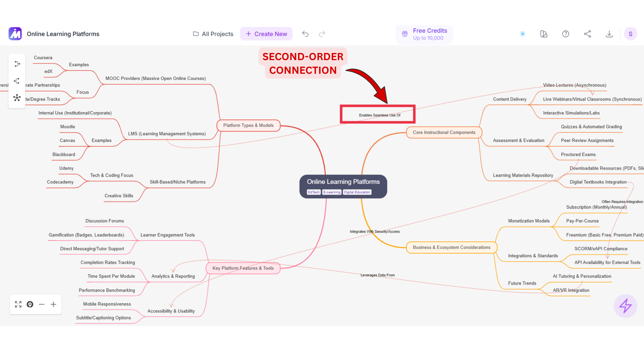Click the undo arrow in the top bar

coord(305,33)
